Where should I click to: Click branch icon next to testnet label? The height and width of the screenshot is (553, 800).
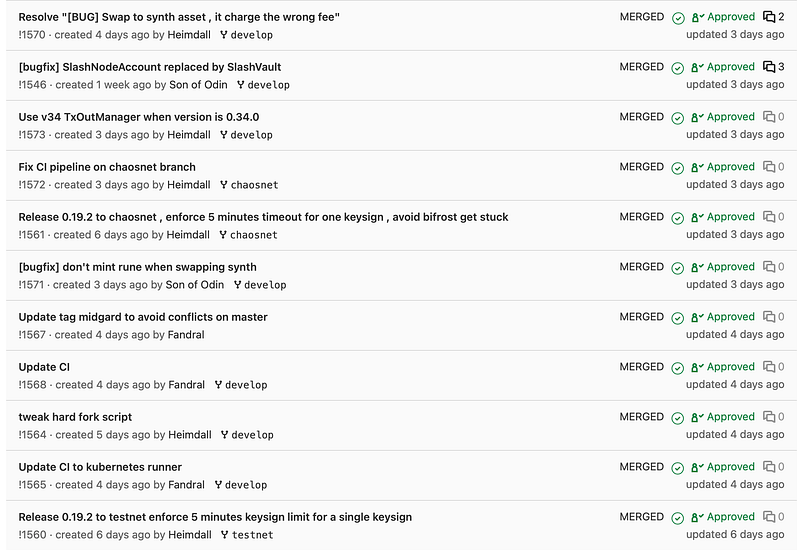[x=224, y=535]
